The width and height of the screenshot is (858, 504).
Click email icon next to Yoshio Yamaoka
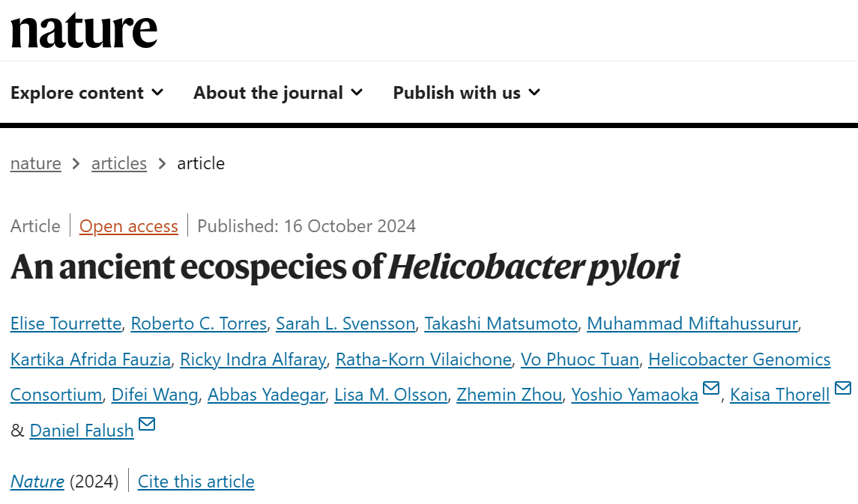pos(711,388)
